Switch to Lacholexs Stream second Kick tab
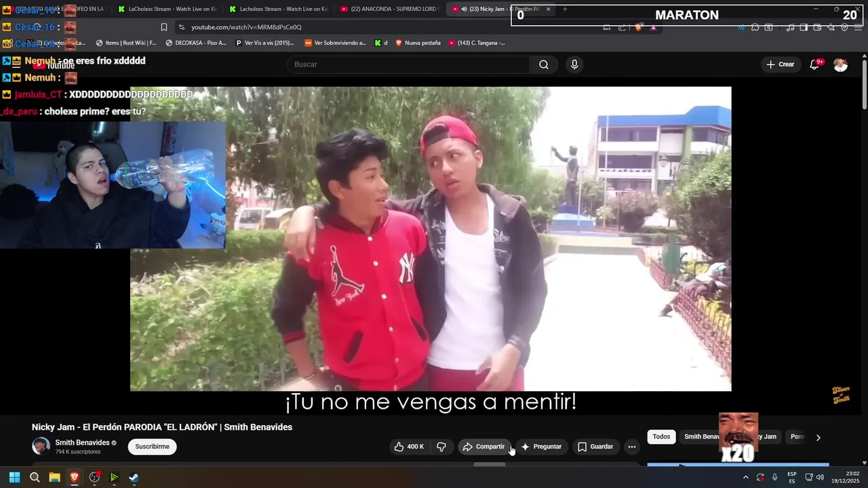 click(x=278, y=9)
